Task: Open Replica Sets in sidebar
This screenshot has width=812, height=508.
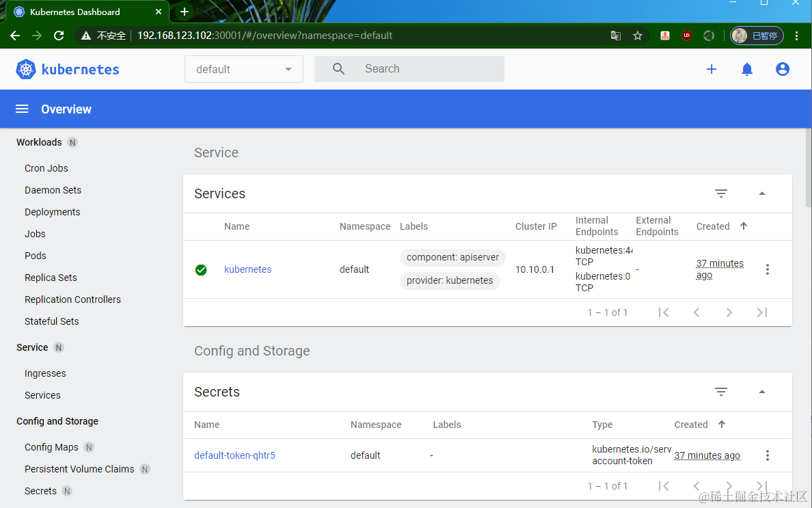Action: point(51,278)
